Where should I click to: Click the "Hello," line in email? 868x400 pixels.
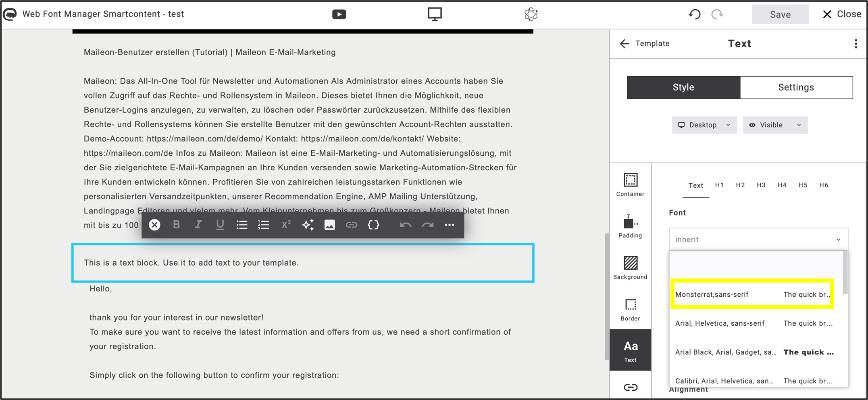click(101, 289)
